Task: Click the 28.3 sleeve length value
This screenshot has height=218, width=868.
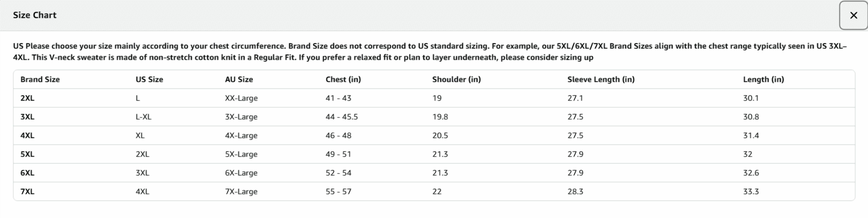Action: pyautogui.click(x=575, y=191)
